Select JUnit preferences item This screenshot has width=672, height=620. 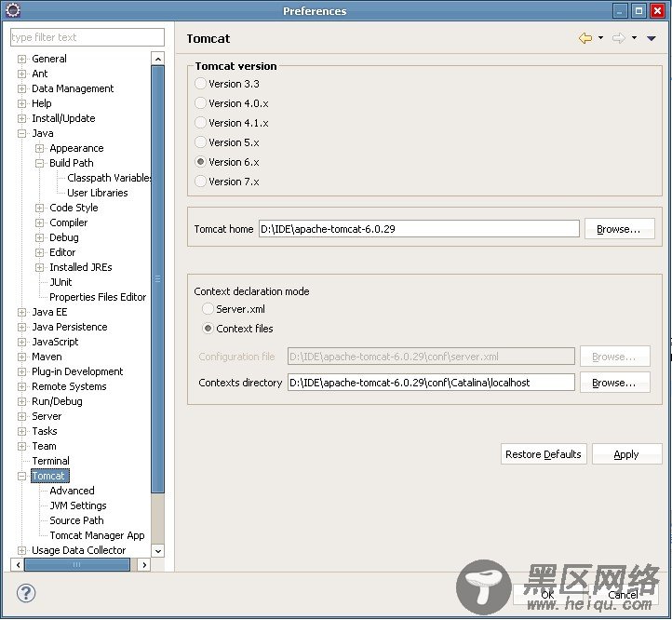(60, 282)
